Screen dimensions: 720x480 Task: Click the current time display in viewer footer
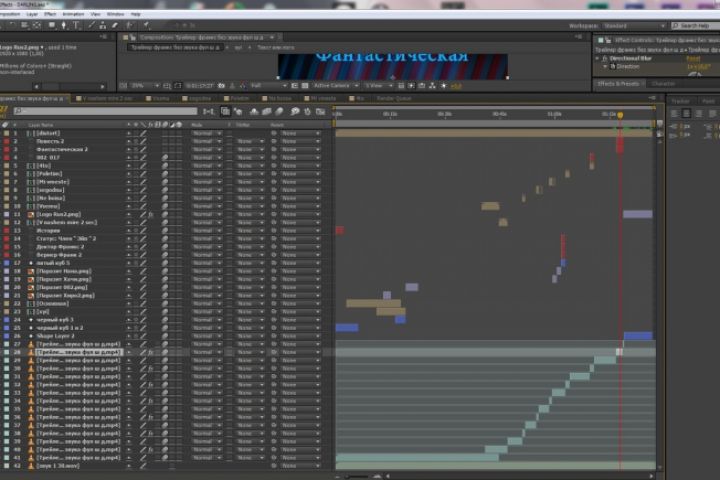click(x=199, y=86)
